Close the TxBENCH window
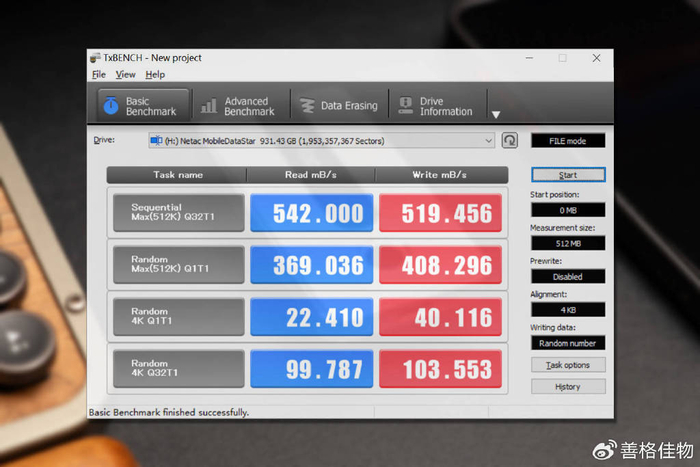 [x=596, y=58]
